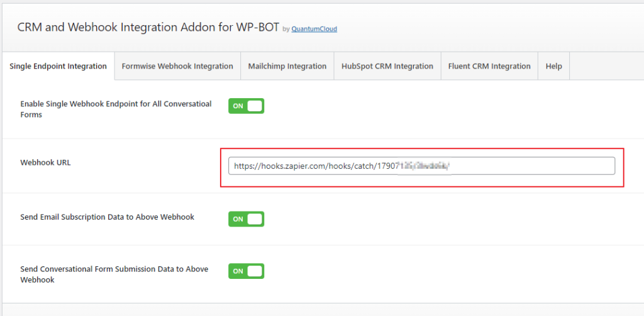Click the page title CRM and Webhook Integration Addon

pos(148,28)
